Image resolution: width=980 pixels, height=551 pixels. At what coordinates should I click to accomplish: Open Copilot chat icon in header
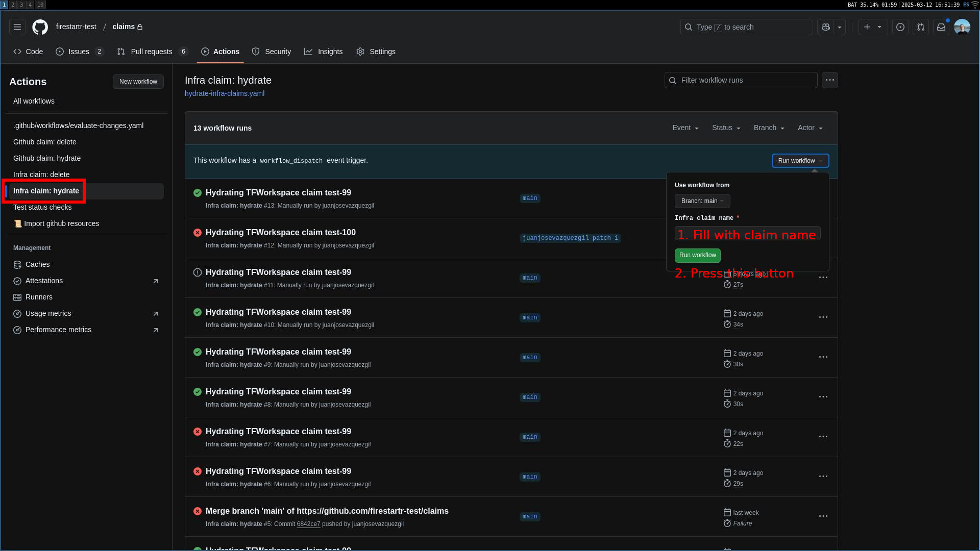click(x=825, y=27)
